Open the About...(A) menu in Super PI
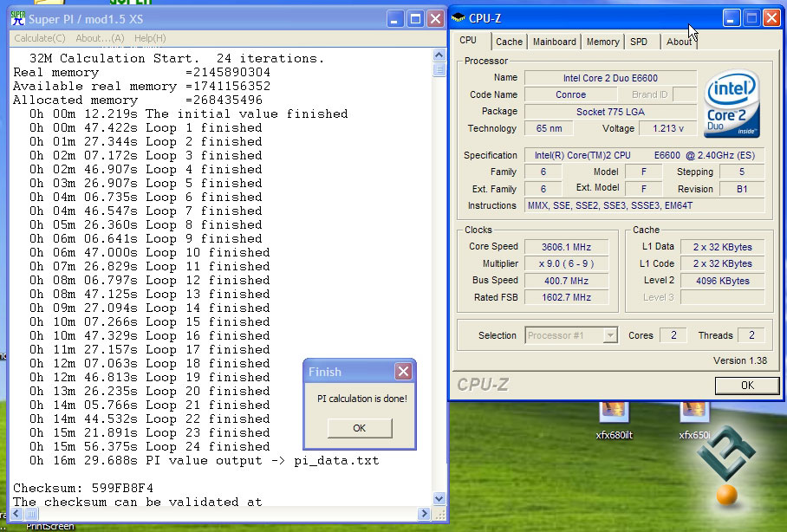The width and height of the screenshot is (787, 532). pyautogui.click(x=100, y=38)
